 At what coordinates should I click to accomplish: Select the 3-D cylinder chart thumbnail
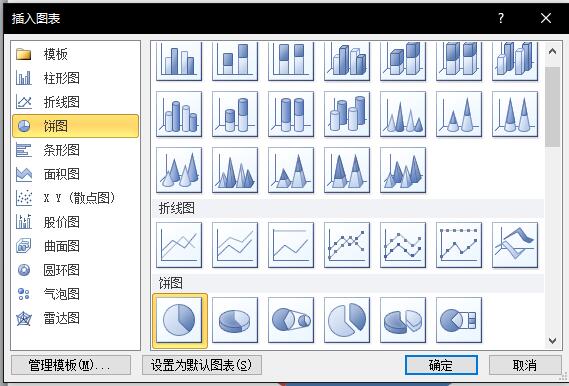point(347,114)
